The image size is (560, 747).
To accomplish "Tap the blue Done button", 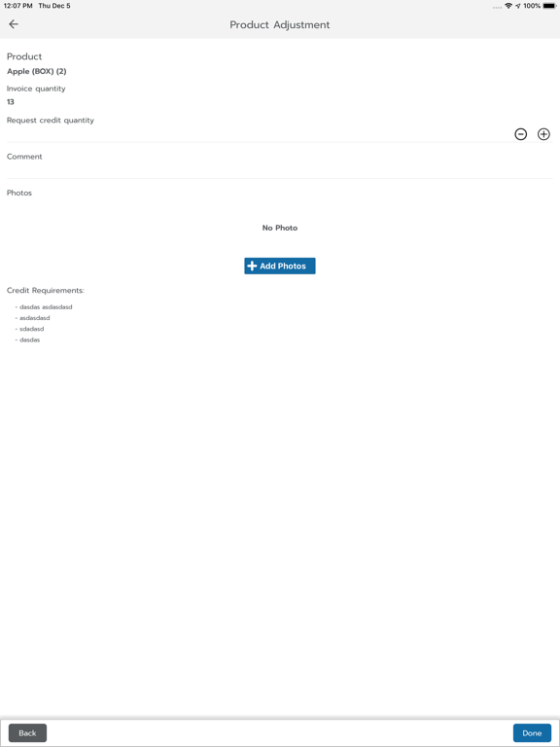I will [532, 732].
